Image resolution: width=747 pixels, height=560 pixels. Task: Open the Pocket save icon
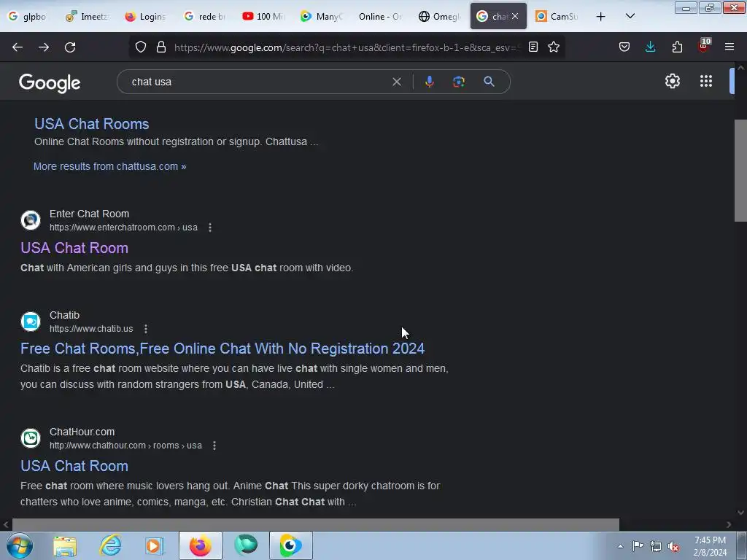(624, 47)
